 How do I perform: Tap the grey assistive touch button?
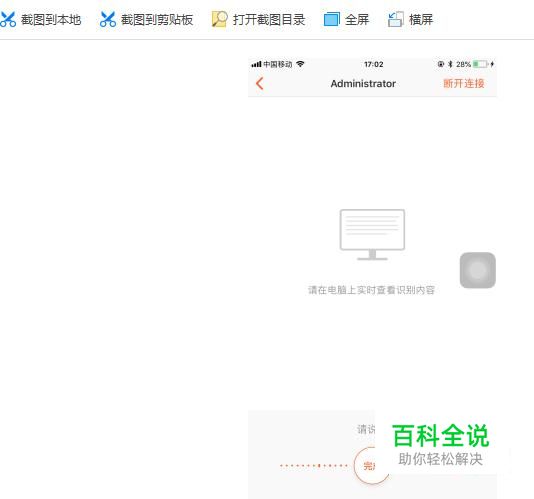pos(477,270)
